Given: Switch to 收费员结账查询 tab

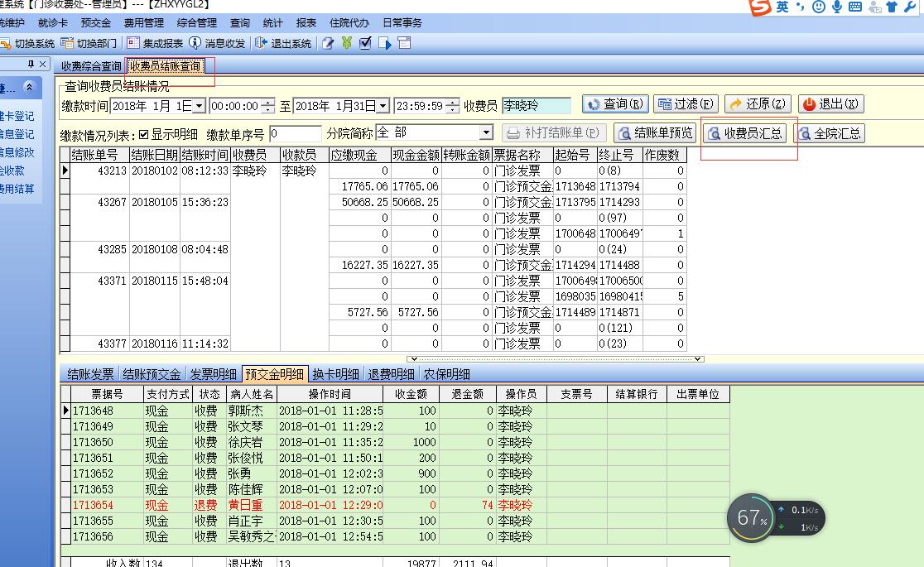Looking at the screenshot, I should click(166, 66).
